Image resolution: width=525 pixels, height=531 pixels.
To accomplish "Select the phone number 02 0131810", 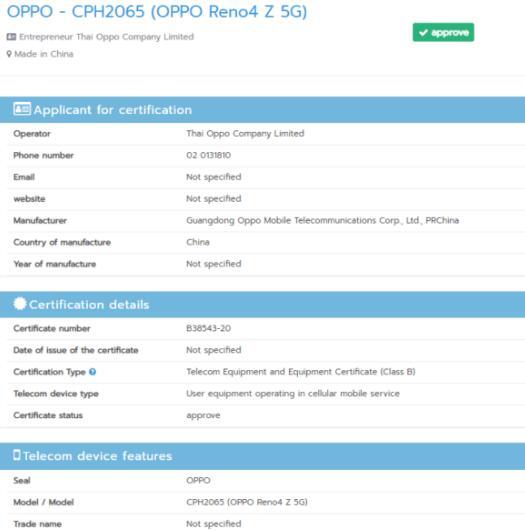I will click(208, 155).
